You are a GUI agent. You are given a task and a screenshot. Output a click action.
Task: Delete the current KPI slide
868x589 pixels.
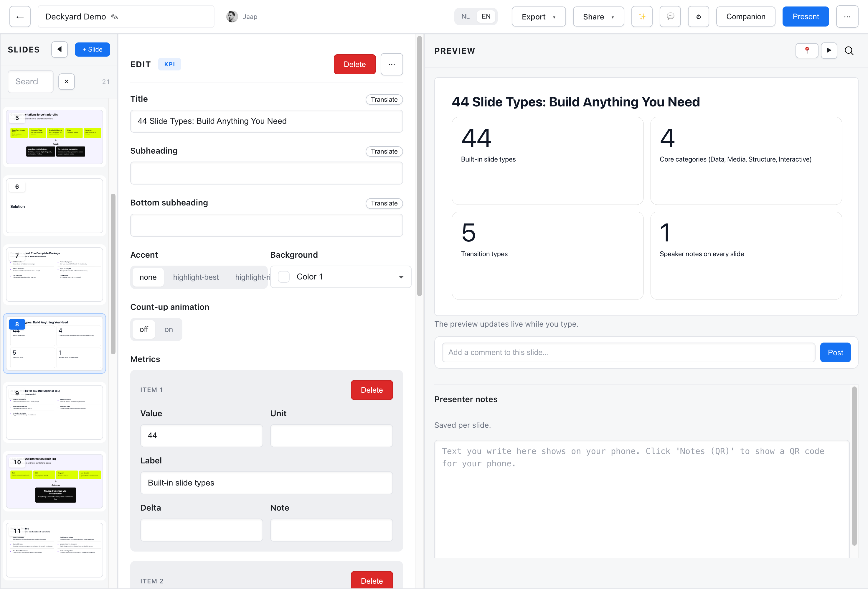click(x=354, y=64)
